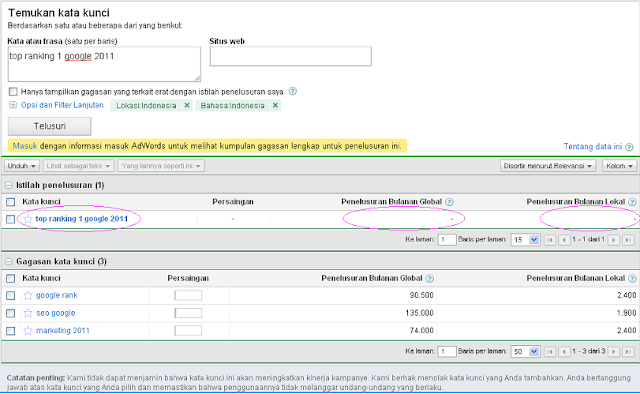This screenshot has width=640, height=394.
Task: Open 'marketing 2011' keyword link
Action: (x=63, y=331)
